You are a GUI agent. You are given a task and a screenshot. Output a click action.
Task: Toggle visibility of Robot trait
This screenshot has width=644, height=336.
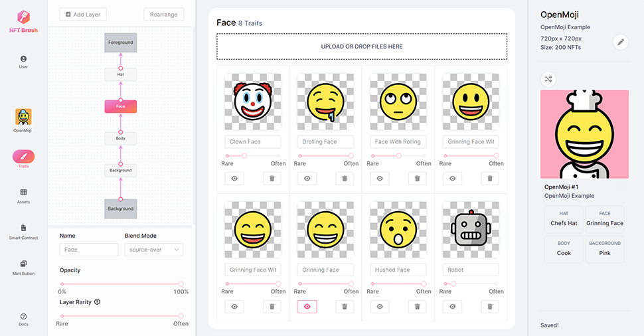pos(452,306)
